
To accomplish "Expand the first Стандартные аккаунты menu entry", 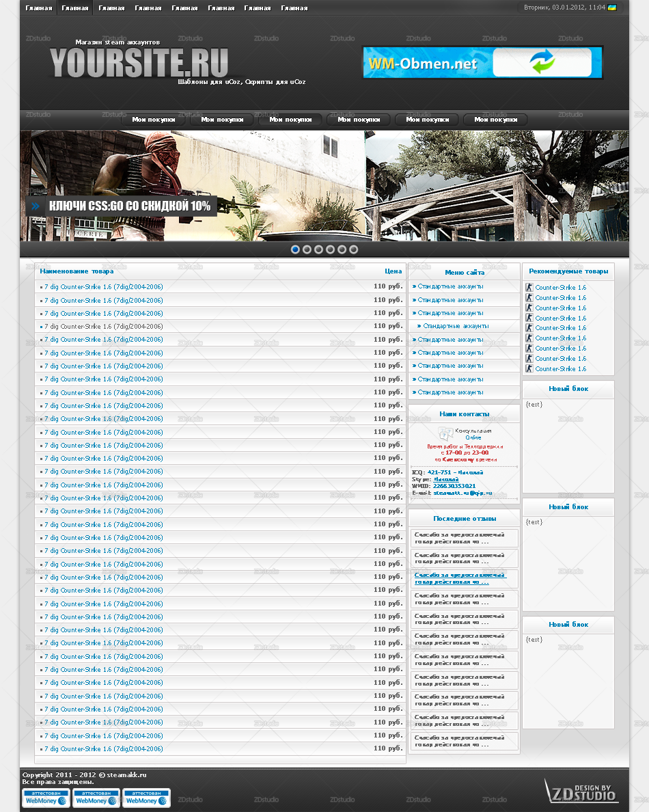I will click(x=450, y=287).
